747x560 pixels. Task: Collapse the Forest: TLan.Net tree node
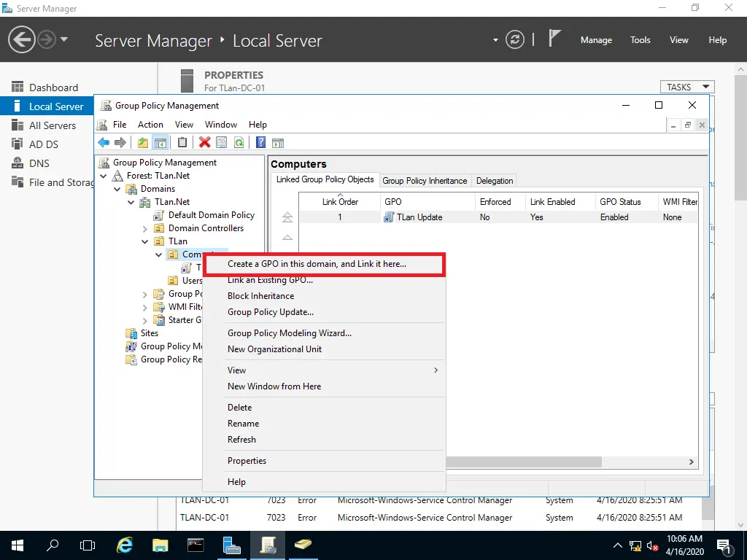(x=104, y=176)
